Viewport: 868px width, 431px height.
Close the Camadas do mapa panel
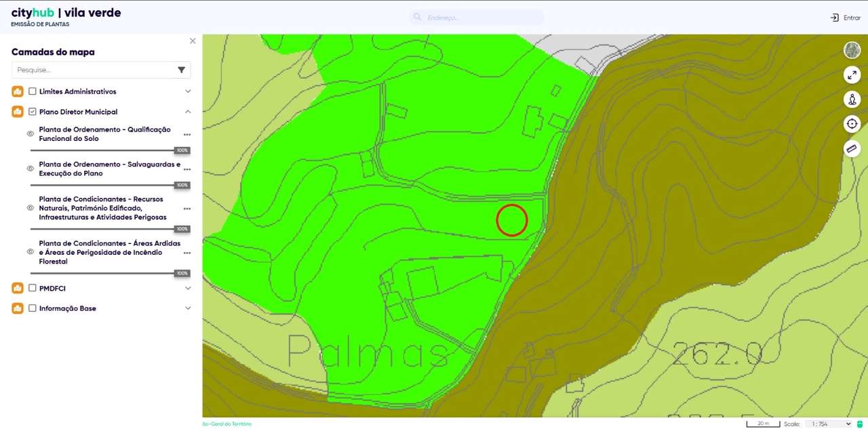click(x=193, y=41)
